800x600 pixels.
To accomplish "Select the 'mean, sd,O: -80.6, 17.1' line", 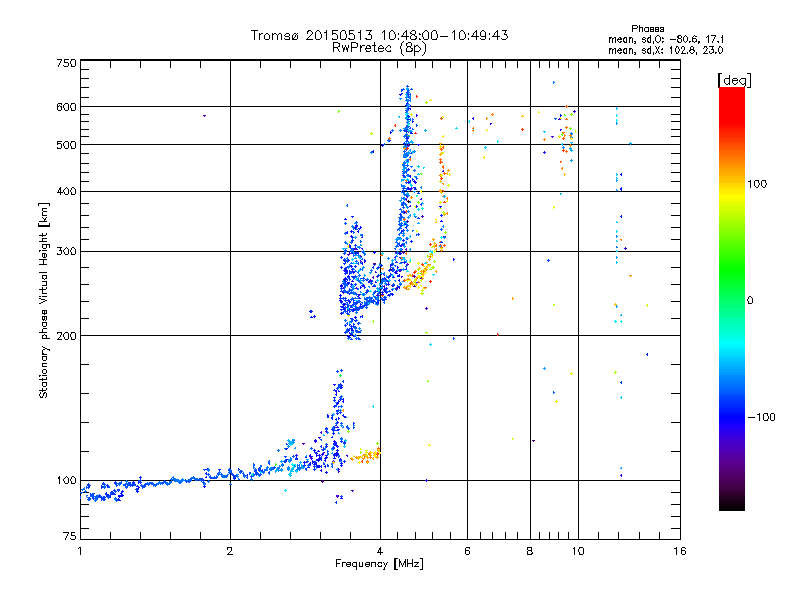I will (666, 39).
